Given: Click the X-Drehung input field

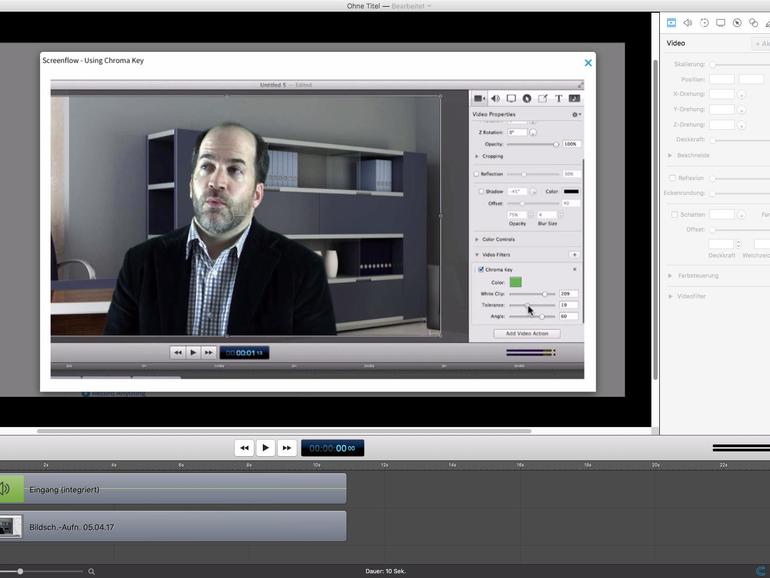Looking at the screenshot, I should pyautogui.click(x=721, y=94).
